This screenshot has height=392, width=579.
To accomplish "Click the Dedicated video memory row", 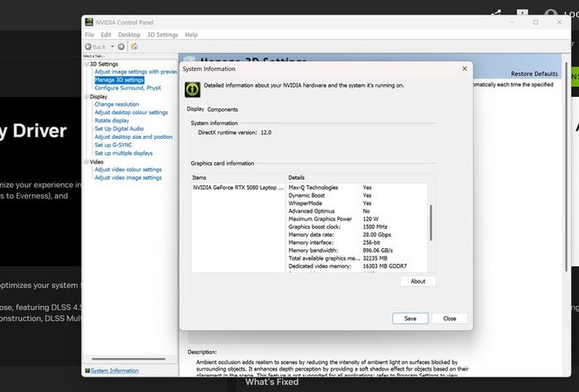I will click(x=357, y=266).
